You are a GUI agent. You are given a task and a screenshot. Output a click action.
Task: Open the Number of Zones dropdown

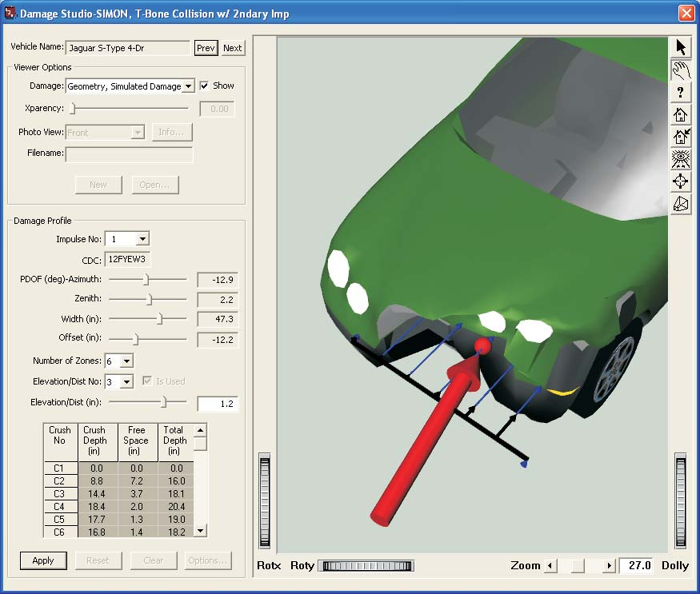coord(126,361)
